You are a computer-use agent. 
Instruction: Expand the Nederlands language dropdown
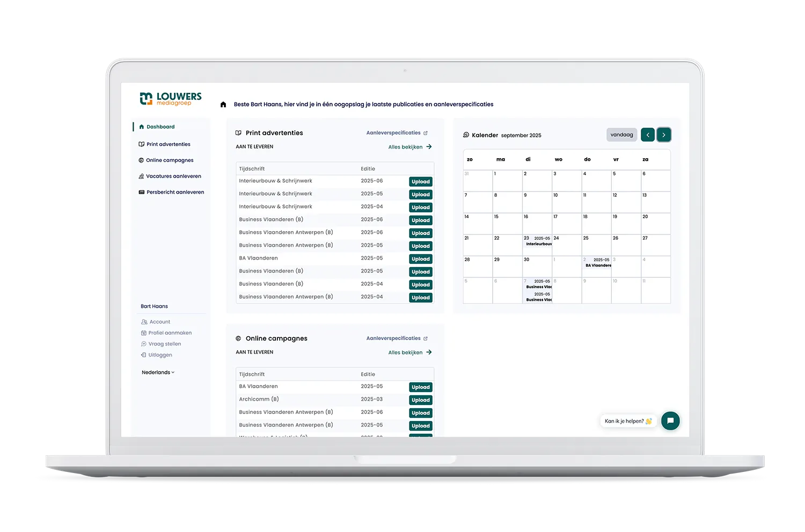pyautogui.click(x=158, y=372)
